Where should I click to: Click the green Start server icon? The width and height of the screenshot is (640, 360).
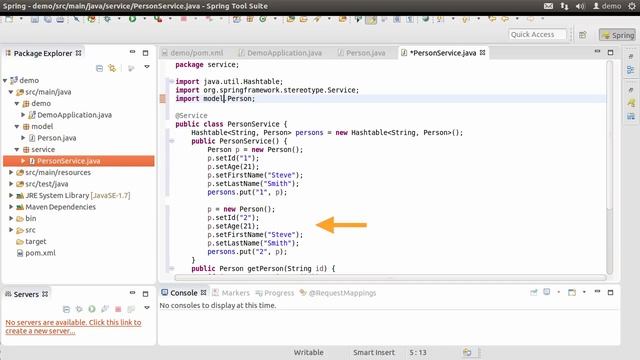(x=92, y=309)
